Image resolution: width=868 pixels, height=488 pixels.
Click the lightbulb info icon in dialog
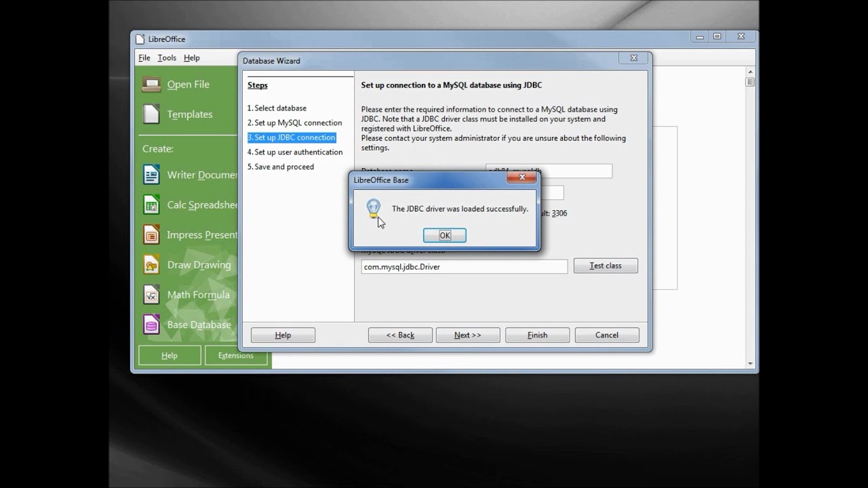coord(373,208)
